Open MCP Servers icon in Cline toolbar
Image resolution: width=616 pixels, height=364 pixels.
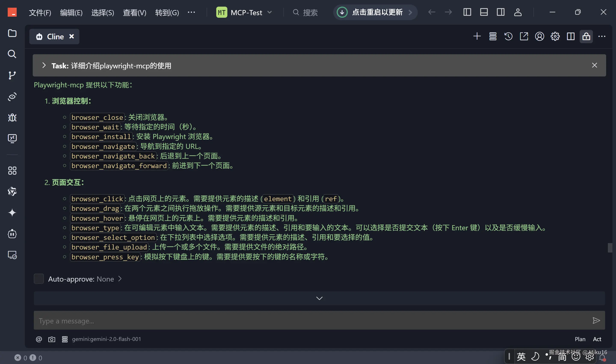tap(493, 36)
